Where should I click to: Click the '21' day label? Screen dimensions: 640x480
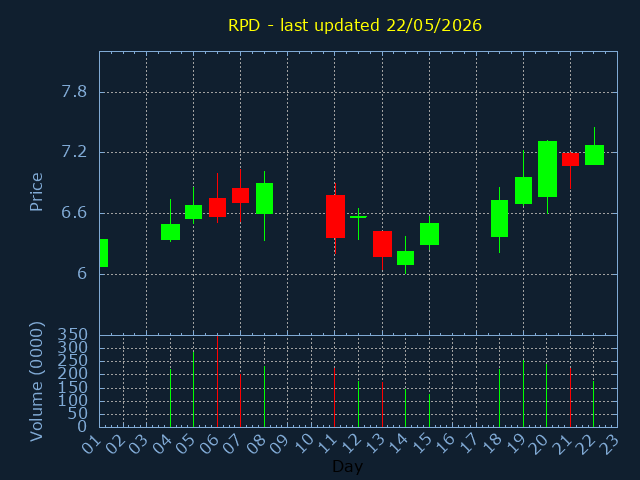[562, 444]
